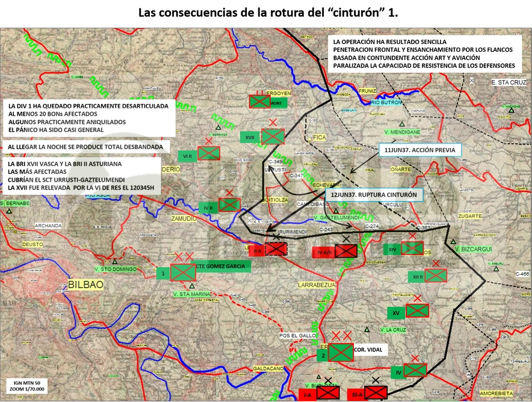Click the LARRABEZUA town label
Image resolution: width=532 pixels, height=402 pixels.
[317, 285]
